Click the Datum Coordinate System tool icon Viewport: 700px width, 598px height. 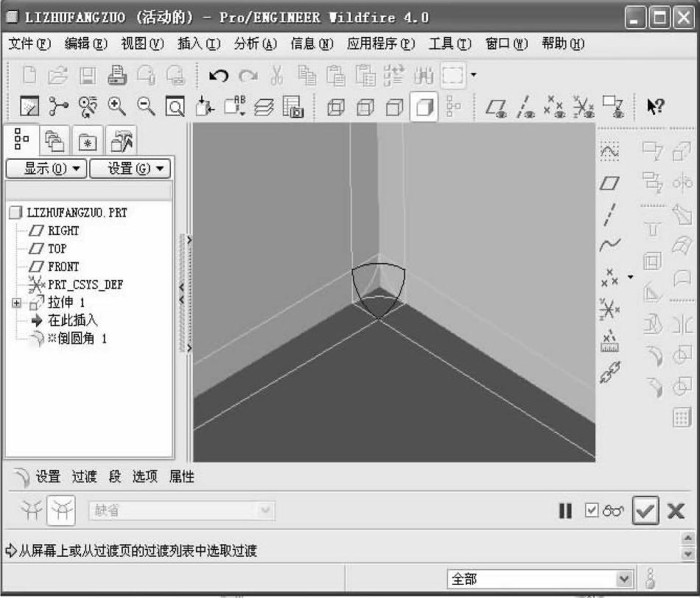point(609,309)
